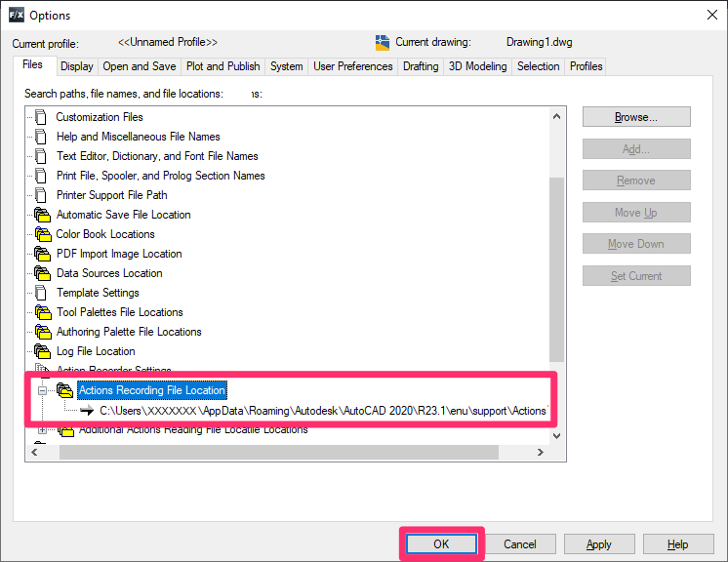Click the Apply button
Screen dimensions: 728x562
coord(599,543)
